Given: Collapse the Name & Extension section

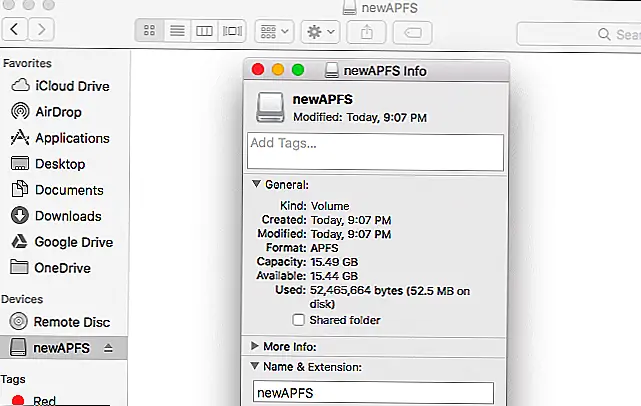Looking at the screenshot, I should pos(256,366).
